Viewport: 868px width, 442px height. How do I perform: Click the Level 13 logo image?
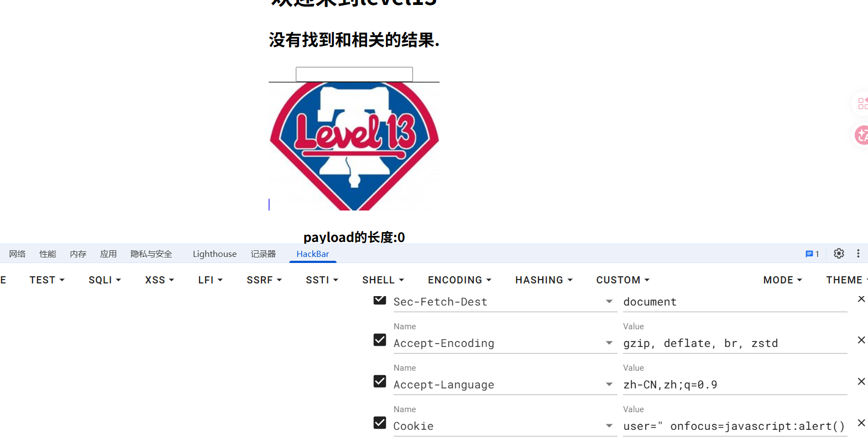tap(354, 146)
